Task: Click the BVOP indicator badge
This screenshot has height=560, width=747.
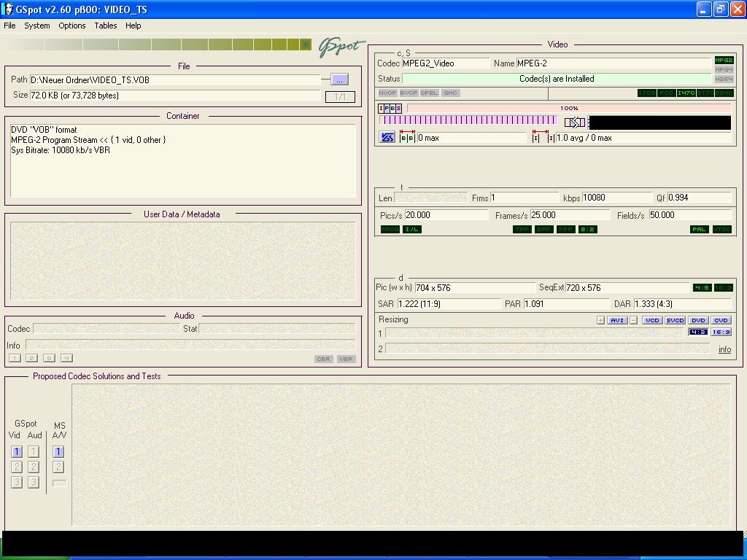Action: [x=409, y=93]
